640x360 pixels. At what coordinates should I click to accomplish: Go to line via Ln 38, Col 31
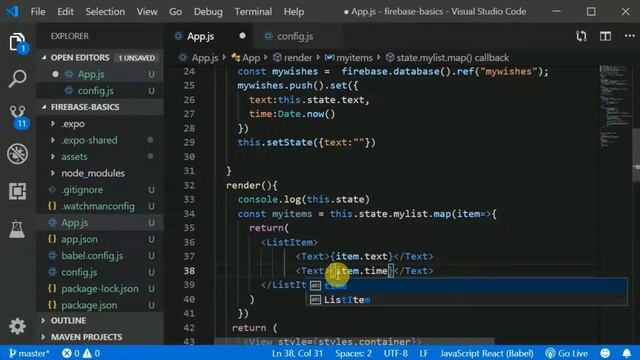[297, 353]
